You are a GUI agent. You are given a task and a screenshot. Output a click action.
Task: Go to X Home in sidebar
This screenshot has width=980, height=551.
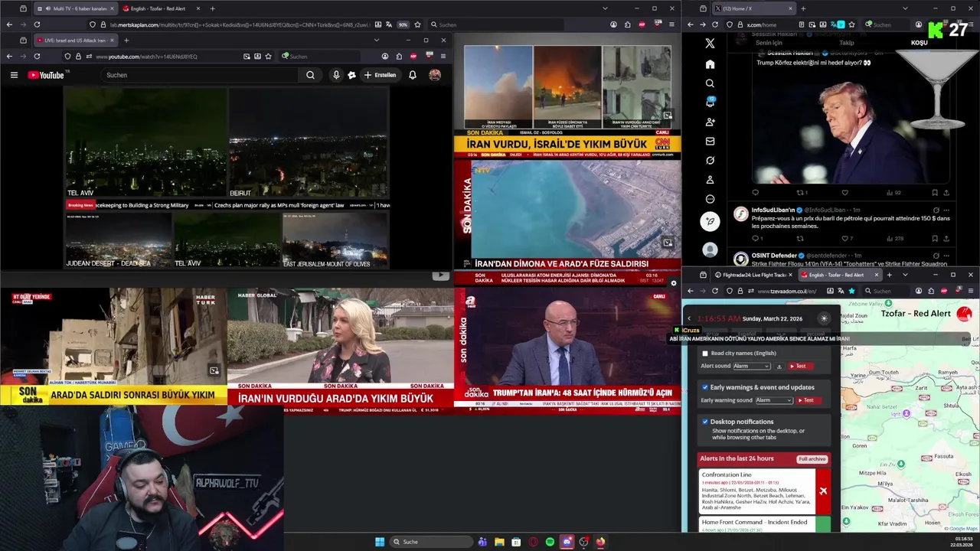[710, 64]
